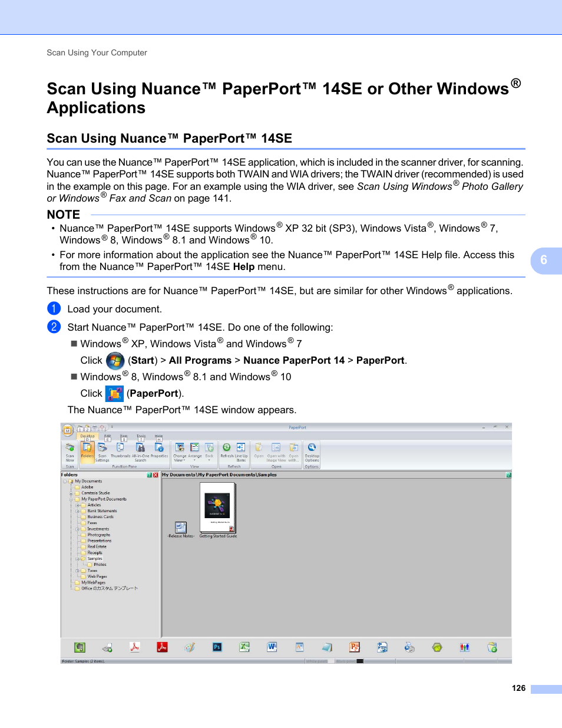Collapse the My Documents tree node

[65, 482]
